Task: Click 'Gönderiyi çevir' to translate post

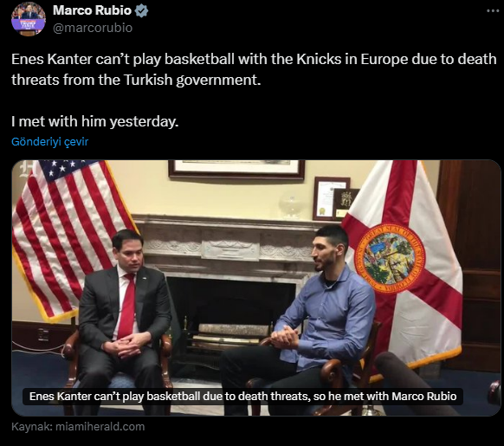Action: (50, 141)
